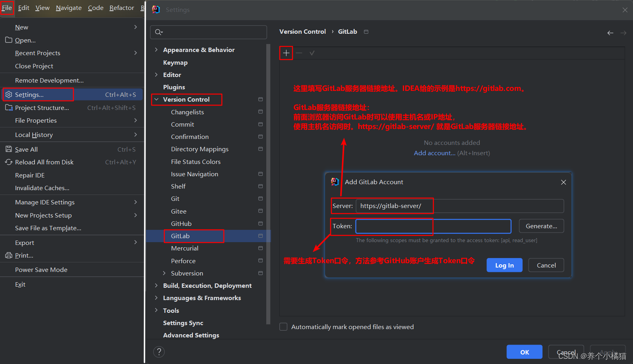Screen dimensions: 633x364
Task: Open the Recent Projects submenu
Action: (72, 53)
